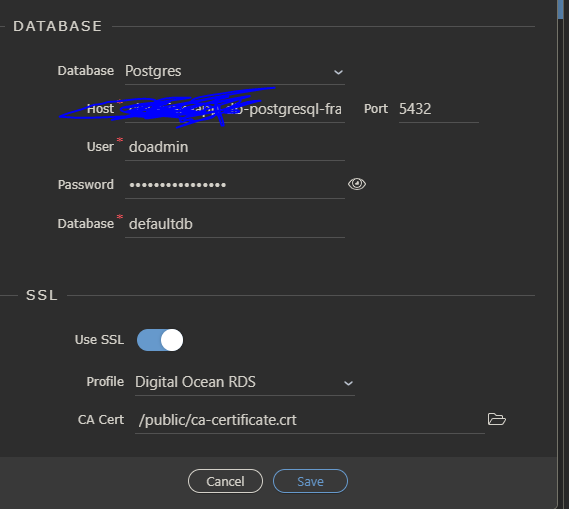Click the DATABASE section heading

tap(58, 26)
